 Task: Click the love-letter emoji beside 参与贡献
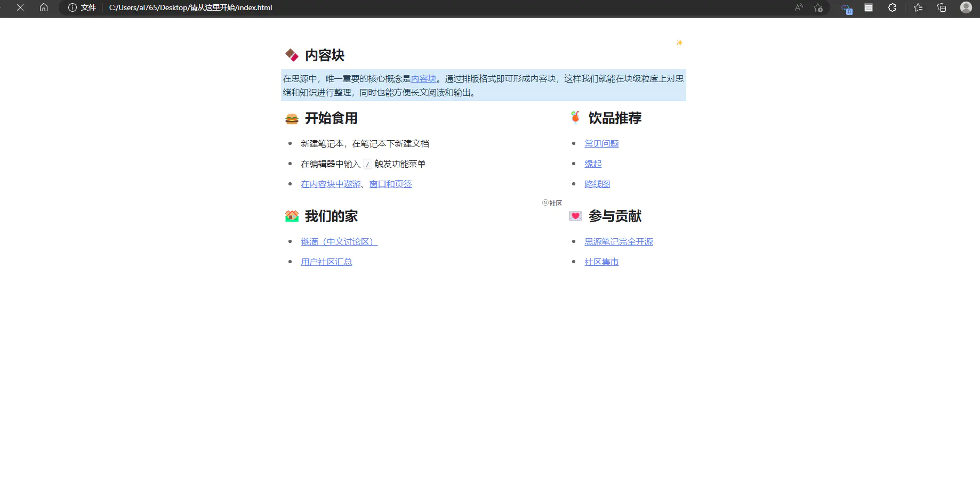tap(575, 216)
